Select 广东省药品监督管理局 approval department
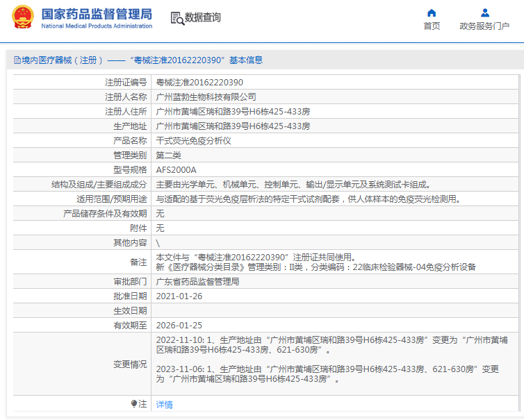 coord(197,282)
